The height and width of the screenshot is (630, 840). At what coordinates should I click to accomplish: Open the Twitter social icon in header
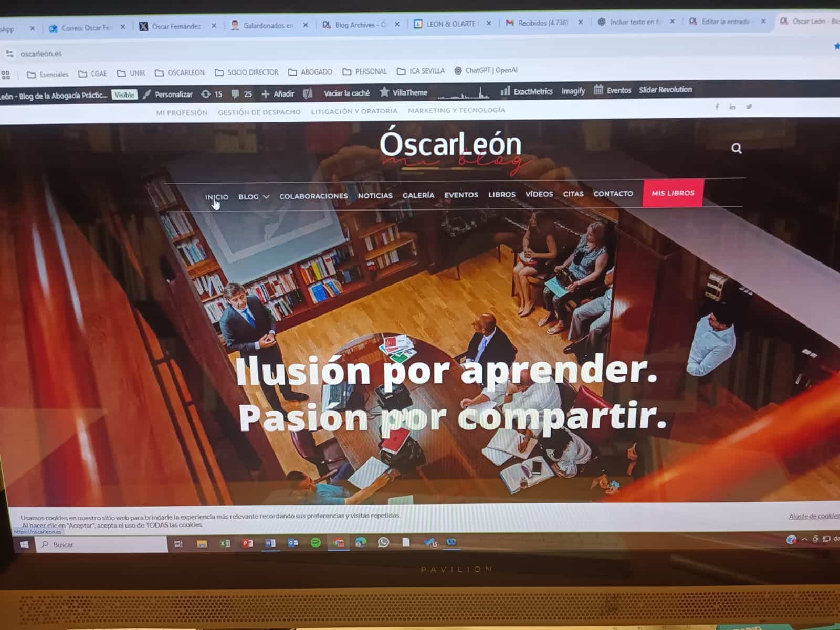(749, 107)
